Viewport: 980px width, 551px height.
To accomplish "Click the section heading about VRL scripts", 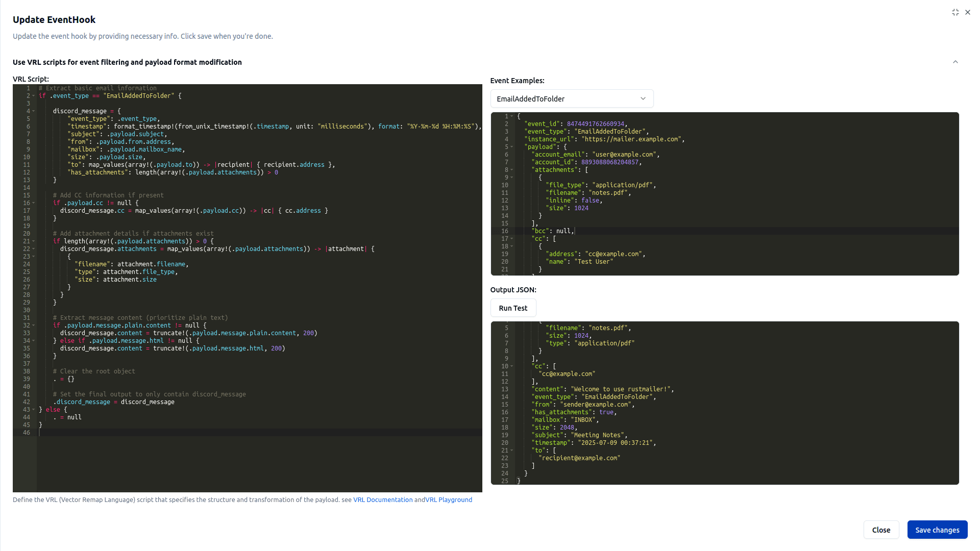I will pos(127,62).
